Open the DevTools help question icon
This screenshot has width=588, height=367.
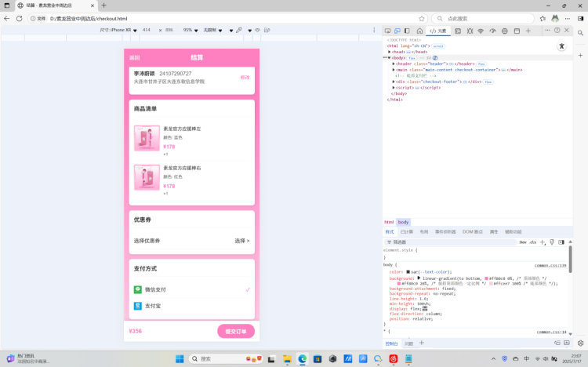point(557,30)
